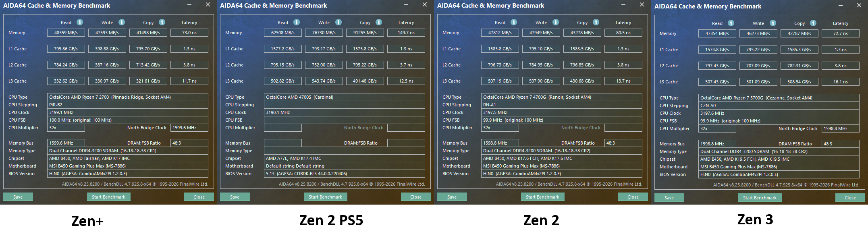Click Memory latency value 72.7 ns
The image size is (868, 234).
point(841,33)
